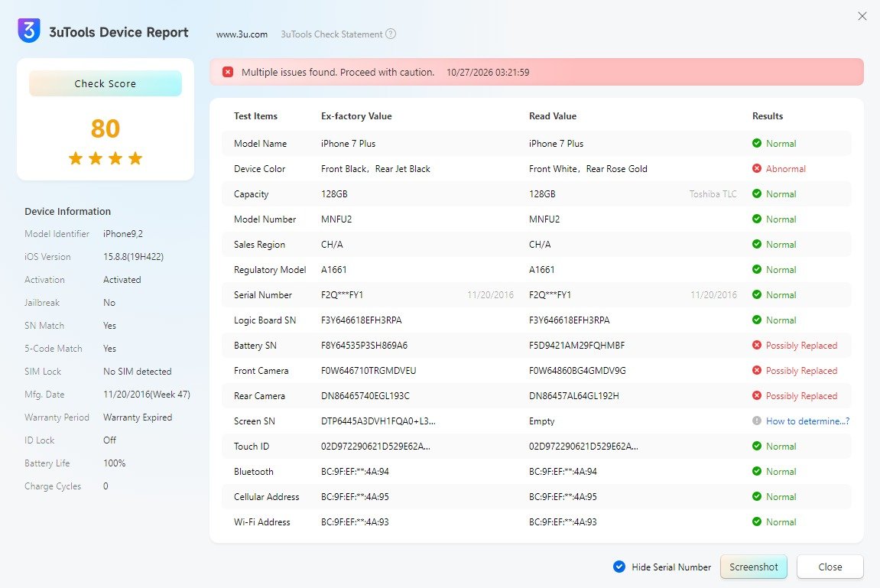Click the 'Toshiba TLC' storage label
Image resolution: width=880 pixels, height=588 pixels.
click(713, 193)
